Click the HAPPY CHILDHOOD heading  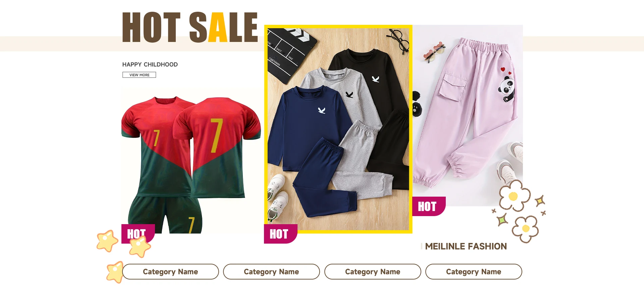[150, 64]
